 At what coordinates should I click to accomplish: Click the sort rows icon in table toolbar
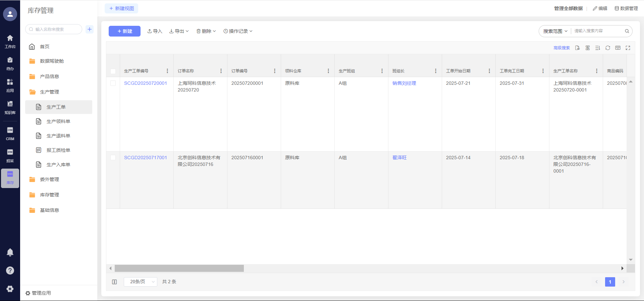[x=597, y=48]
